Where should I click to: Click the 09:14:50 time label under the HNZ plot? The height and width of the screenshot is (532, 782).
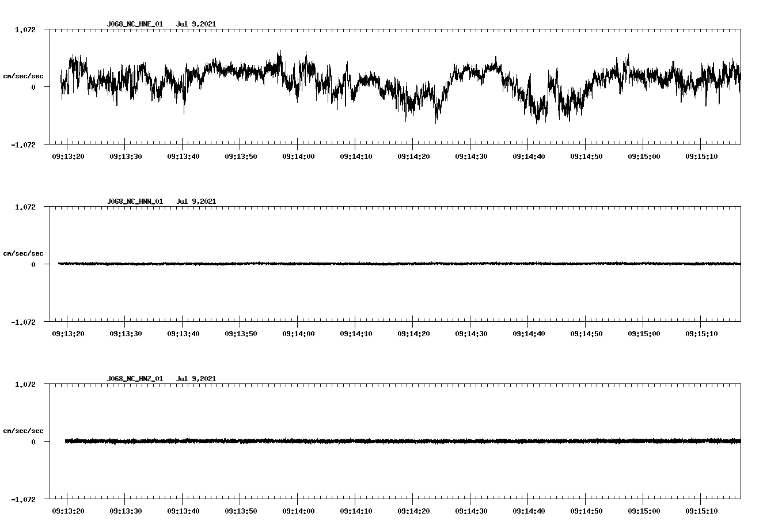click(586, 511)
